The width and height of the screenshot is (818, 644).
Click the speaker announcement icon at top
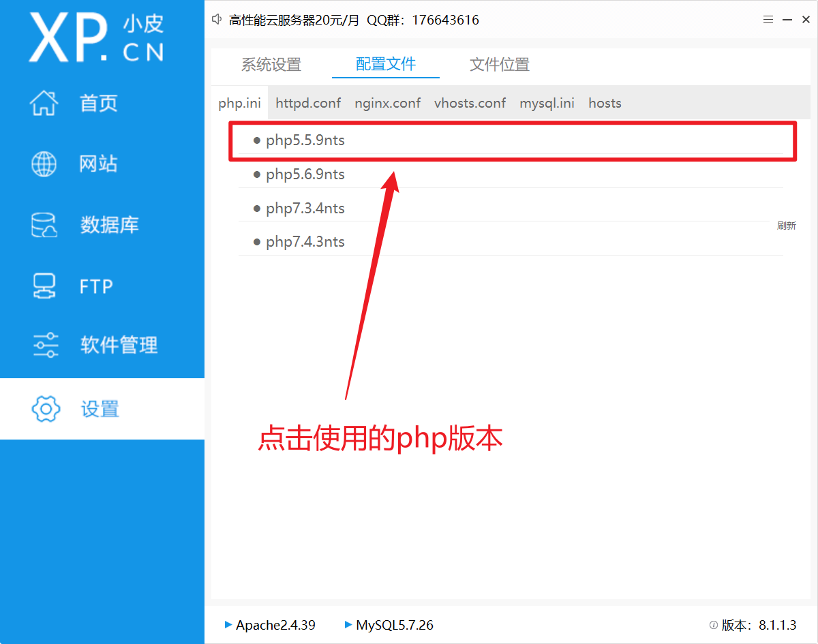tap(217, 20)
